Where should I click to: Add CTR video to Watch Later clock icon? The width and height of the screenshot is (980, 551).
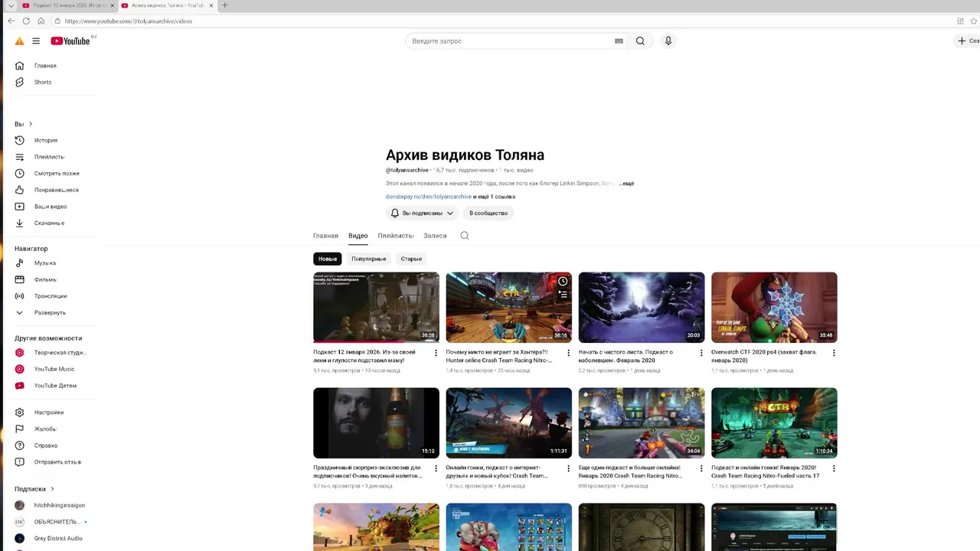point(563,282)
